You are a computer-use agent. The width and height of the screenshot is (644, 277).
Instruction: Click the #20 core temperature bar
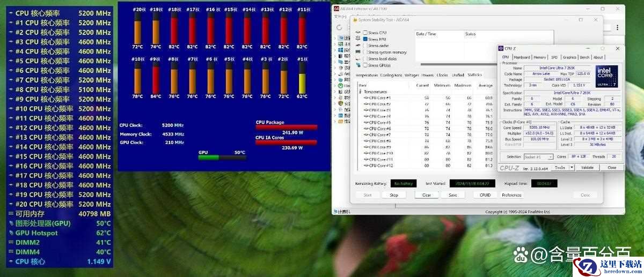137,28
